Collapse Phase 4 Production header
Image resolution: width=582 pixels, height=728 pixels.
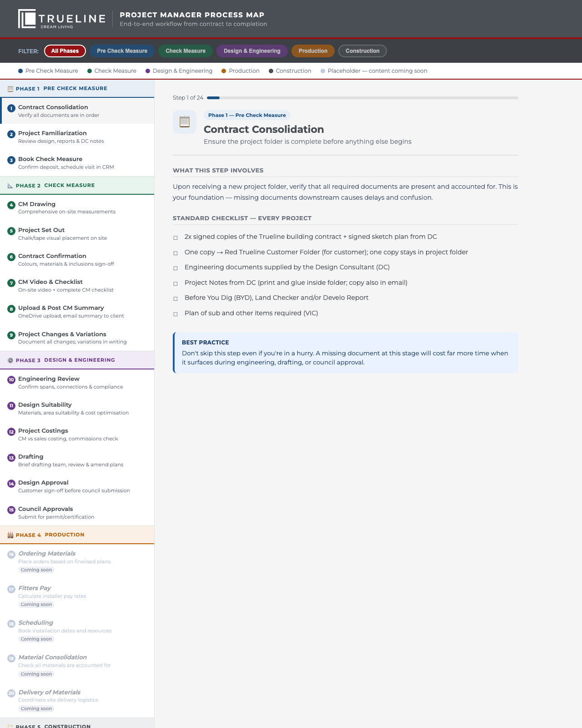coord(77,535)
